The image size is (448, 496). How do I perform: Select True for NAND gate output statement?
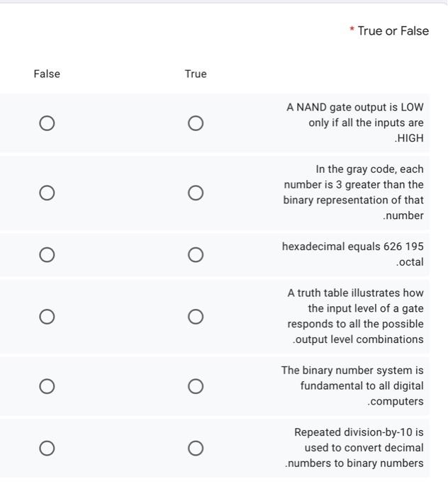[196, 123]
